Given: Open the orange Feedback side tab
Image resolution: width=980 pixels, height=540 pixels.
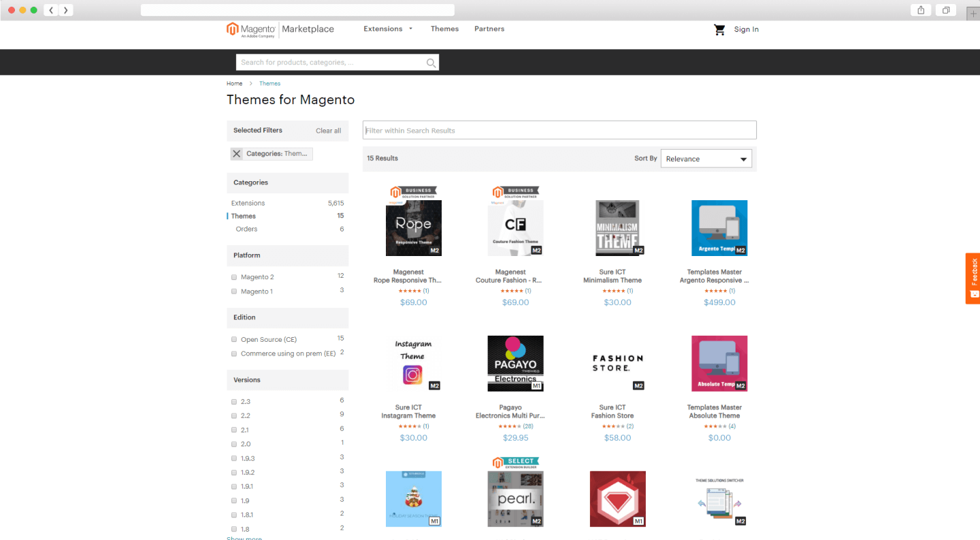Looking at the screenshot, I should 973,279.
